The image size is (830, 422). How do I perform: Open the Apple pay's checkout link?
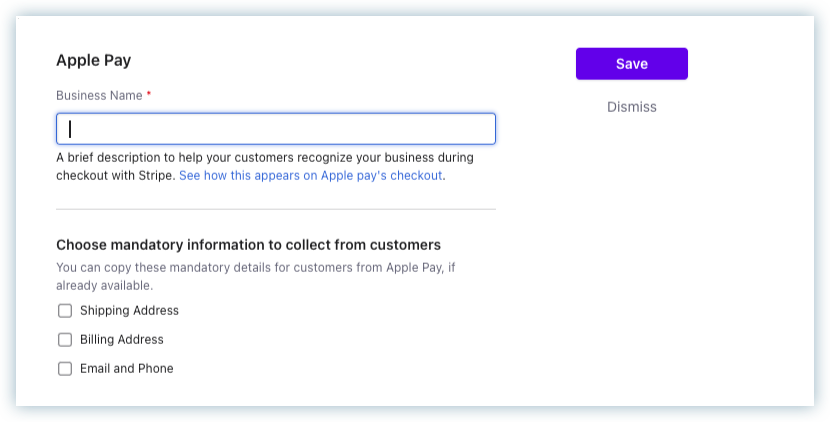click(x=310, y=176)
